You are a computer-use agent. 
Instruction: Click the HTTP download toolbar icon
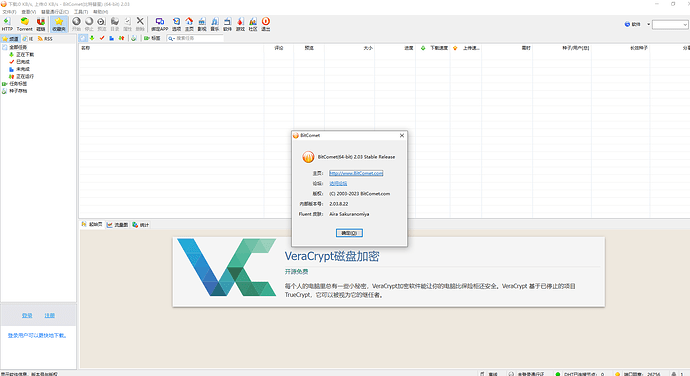coord(7,24)
